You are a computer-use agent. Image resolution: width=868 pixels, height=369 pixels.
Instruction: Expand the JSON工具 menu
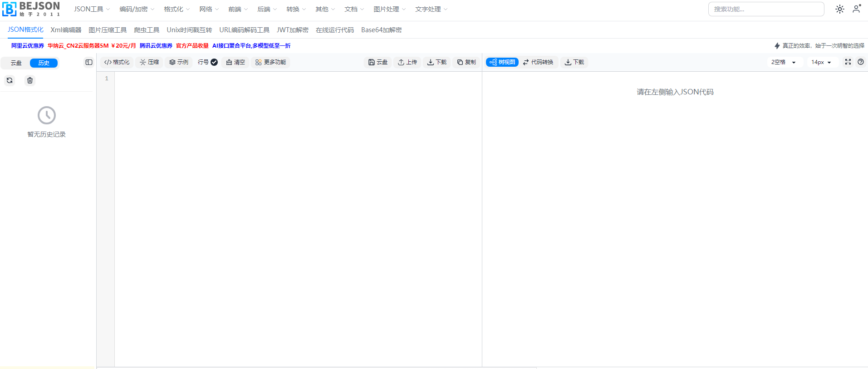(x=92, y=9)
